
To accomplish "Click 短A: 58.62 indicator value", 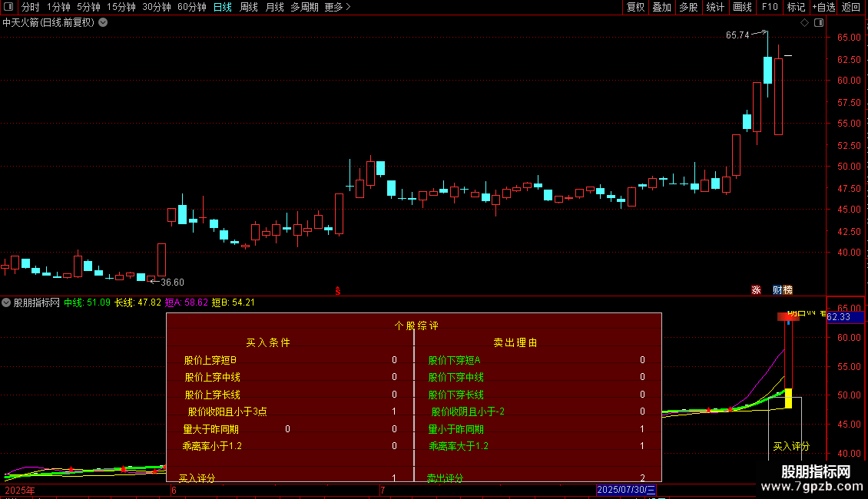I will 187,302.
